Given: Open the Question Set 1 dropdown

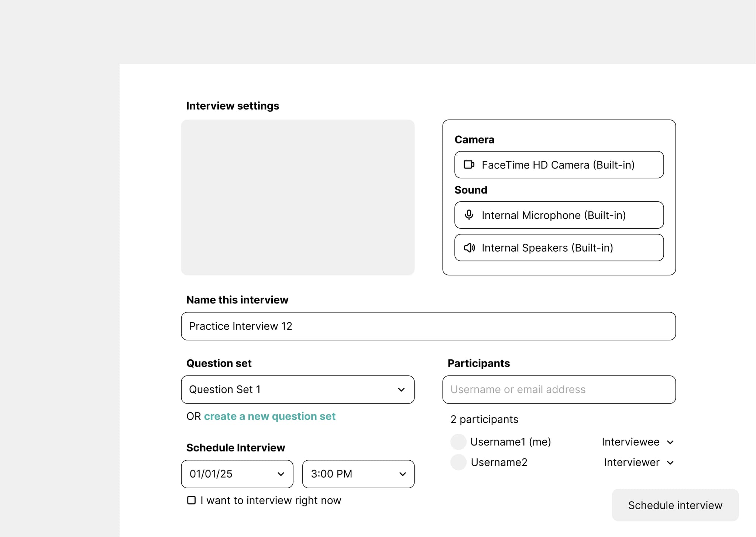Looking at the screenshot, I should [298, 389].
